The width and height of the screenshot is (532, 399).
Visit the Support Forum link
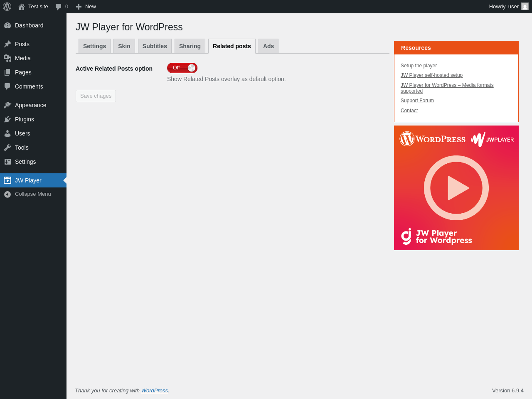[417, 101]
